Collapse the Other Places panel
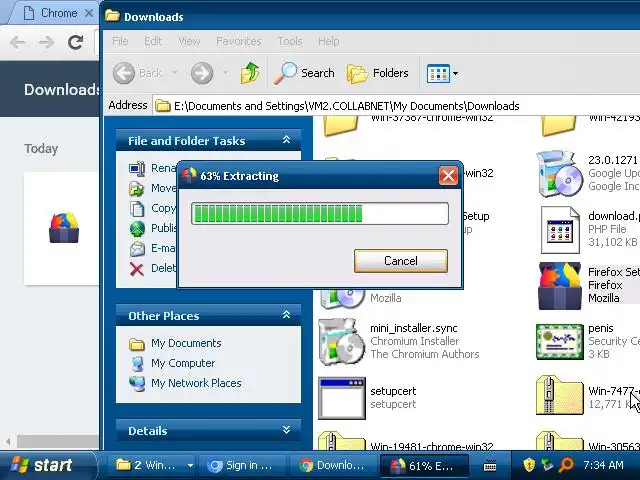 [x=287, y=315]
